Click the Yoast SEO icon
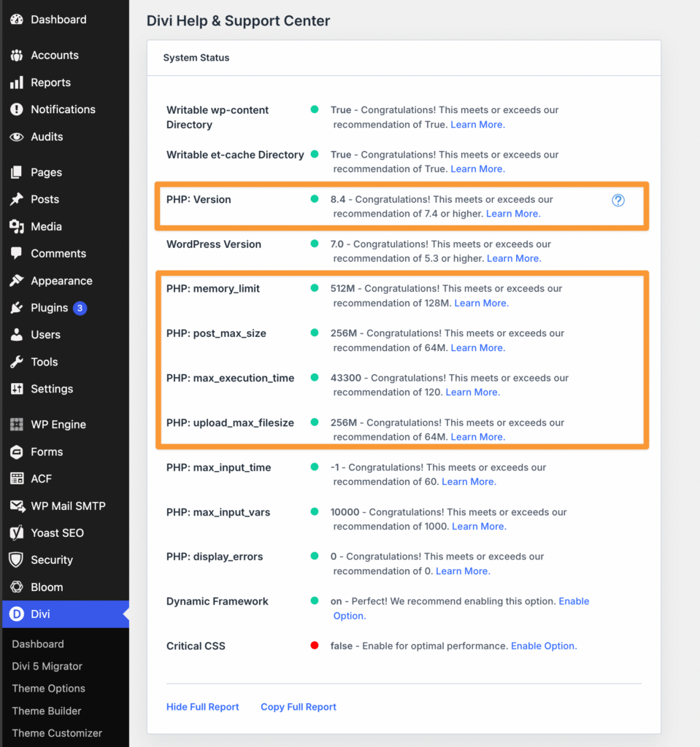The width and height of the screenshot is (700, 747). (x=17, y=533)
